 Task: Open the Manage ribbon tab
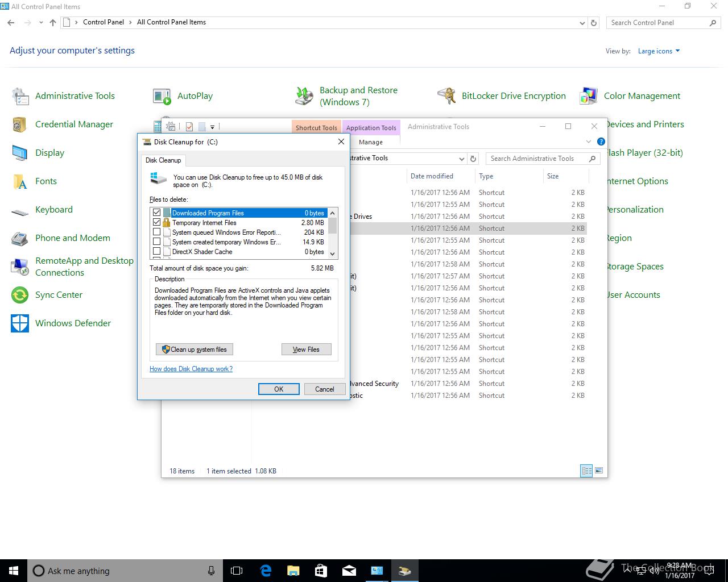coord(371,142)
